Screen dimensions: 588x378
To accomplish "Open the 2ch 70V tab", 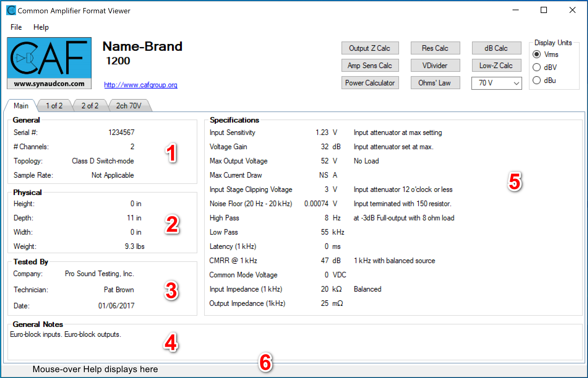I will point(128,106).
